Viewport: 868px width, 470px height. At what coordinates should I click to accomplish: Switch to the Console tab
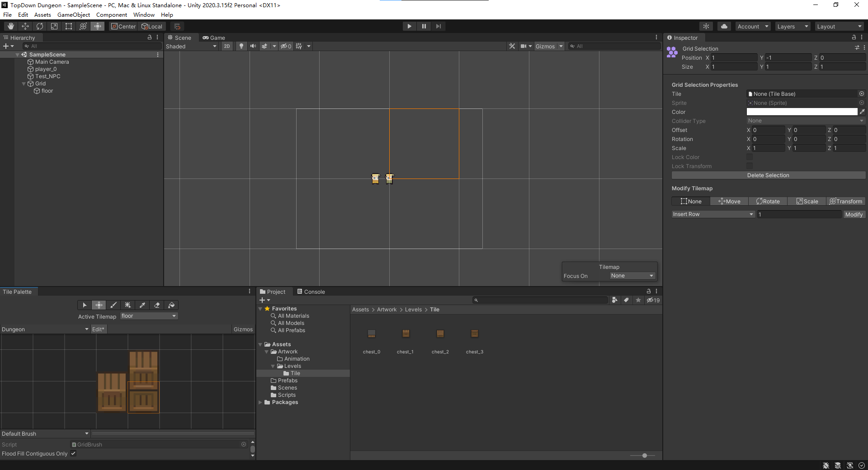[311, 291]
